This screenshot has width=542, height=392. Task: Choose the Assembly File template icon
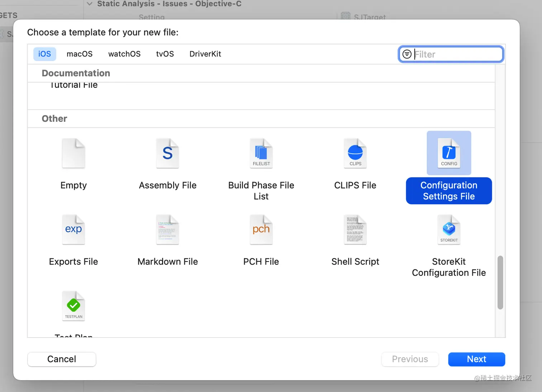pyautogui.click(x=167, y=153)
